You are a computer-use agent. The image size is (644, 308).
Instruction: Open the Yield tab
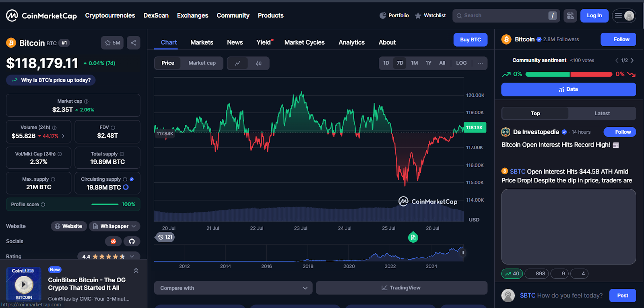[264, 42]
